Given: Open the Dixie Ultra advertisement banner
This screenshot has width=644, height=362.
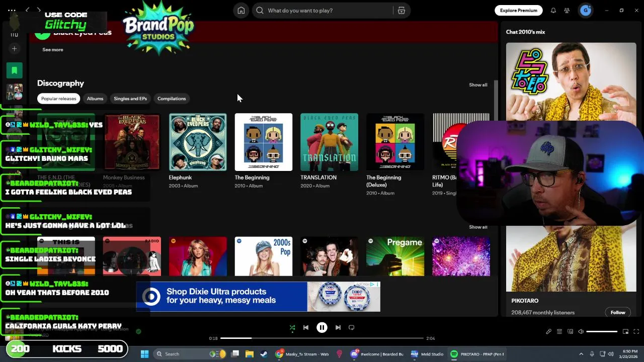Looking at the screenshot, I should [x=258, y=297].
